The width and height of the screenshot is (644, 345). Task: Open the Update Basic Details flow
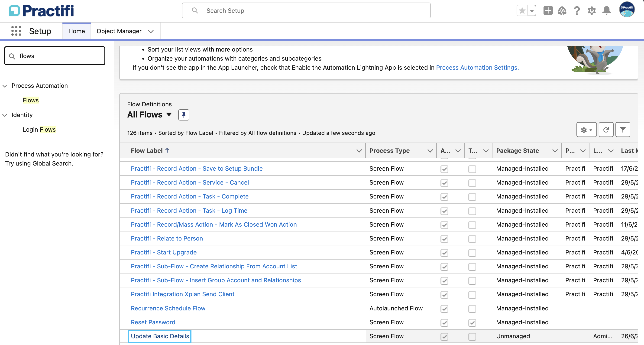click(160, 336)
